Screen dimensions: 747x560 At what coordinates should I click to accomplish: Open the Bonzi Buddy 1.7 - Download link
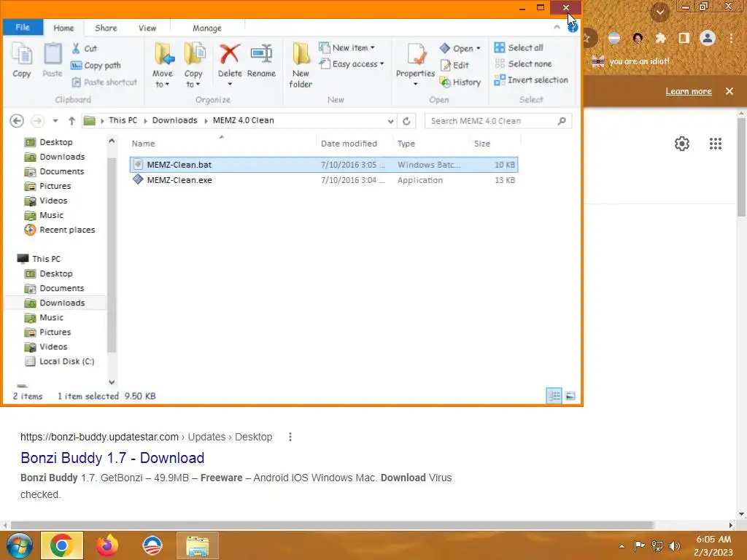112,458
